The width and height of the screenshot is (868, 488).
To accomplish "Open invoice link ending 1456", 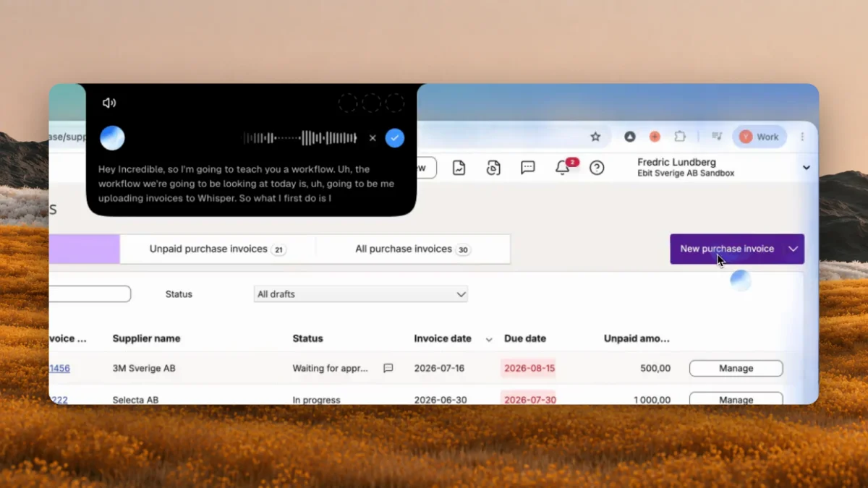I will pos(59,368).
